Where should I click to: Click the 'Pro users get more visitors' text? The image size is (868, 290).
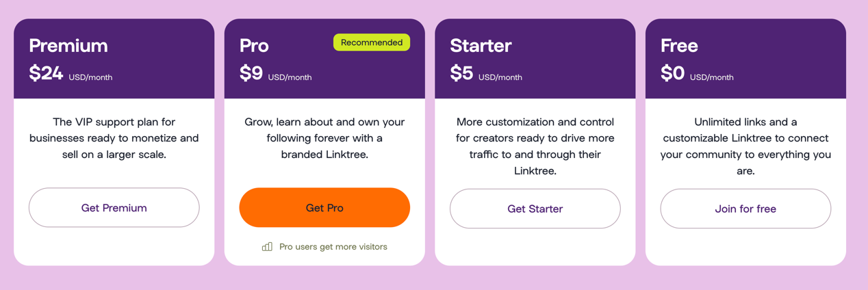click(x=333, y=247)
